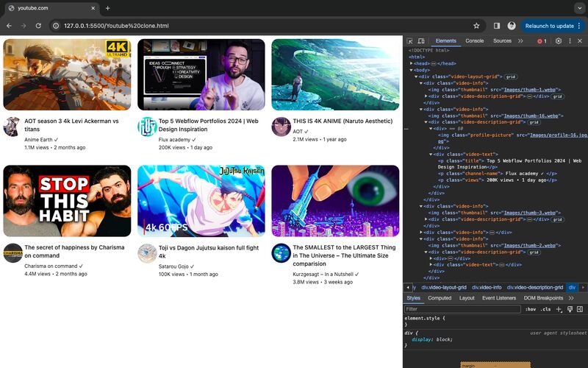
Task: Toggle the .cls element classes panel
Action: [x=545, y=309]
